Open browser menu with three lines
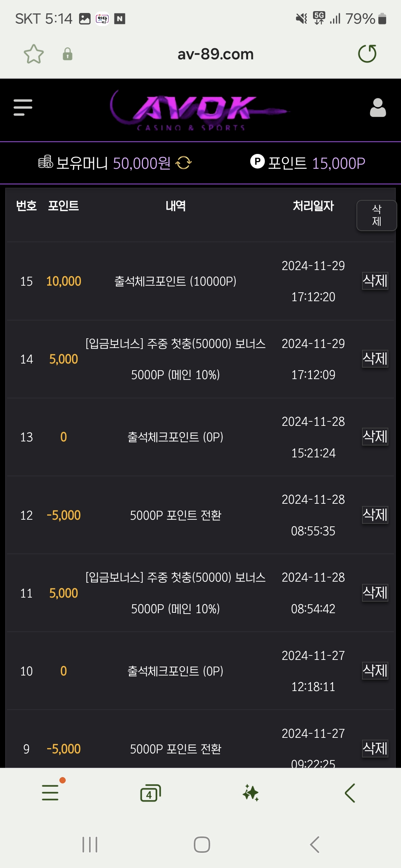The height and width of the screenshot is (868, 401). 50,792
